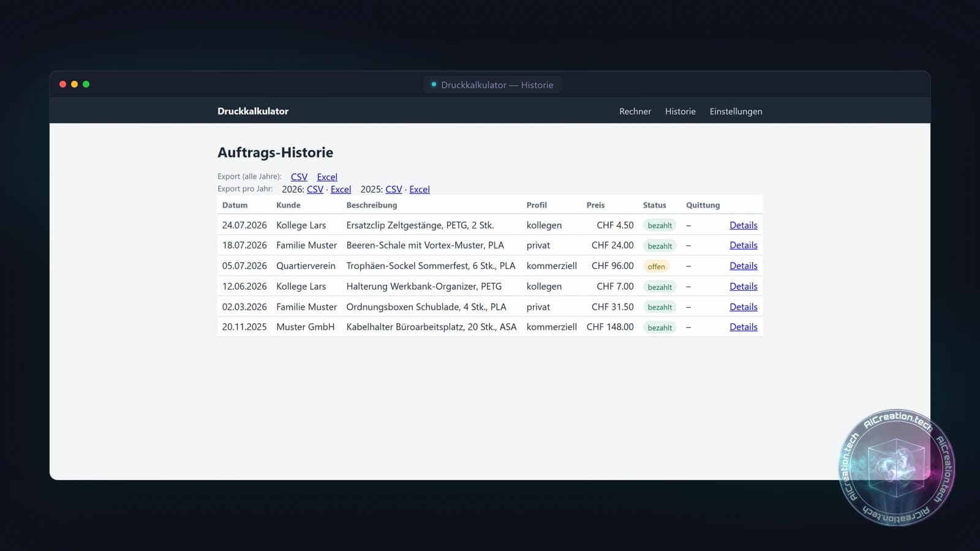Image resolution: width=980 pixels, height=551 pixels.
Task: Click the 'Auftrags-Historie' heading
Action: point(276,152)
